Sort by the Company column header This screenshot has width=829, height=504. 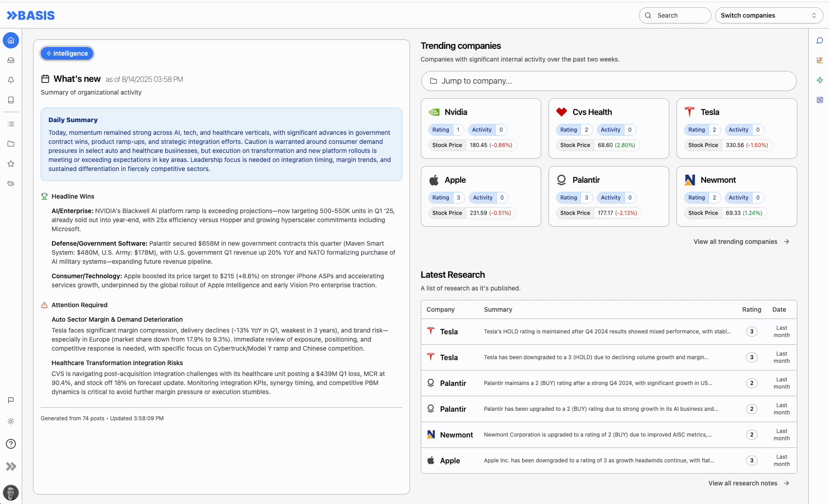pyautogui.click(x=440, y=309)
